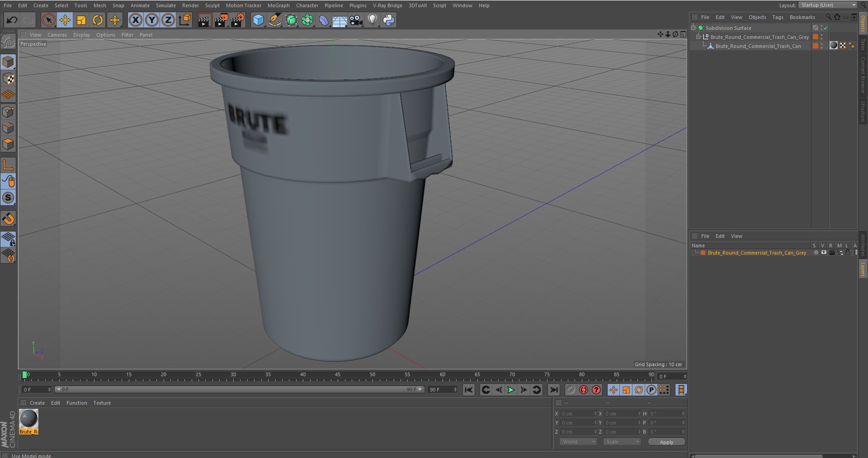Open the World coordinate dropdown
This screenshot has height=458, width=868.
pyautogui.click(x=578, y=442)
